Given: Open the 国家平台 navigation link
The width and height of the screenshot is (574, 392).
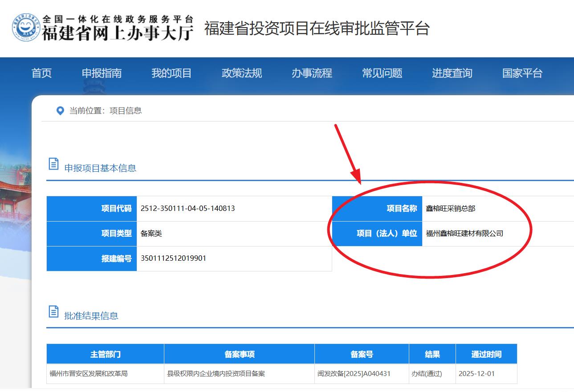Looking at the screenshot, I should (x=522, y=73).
